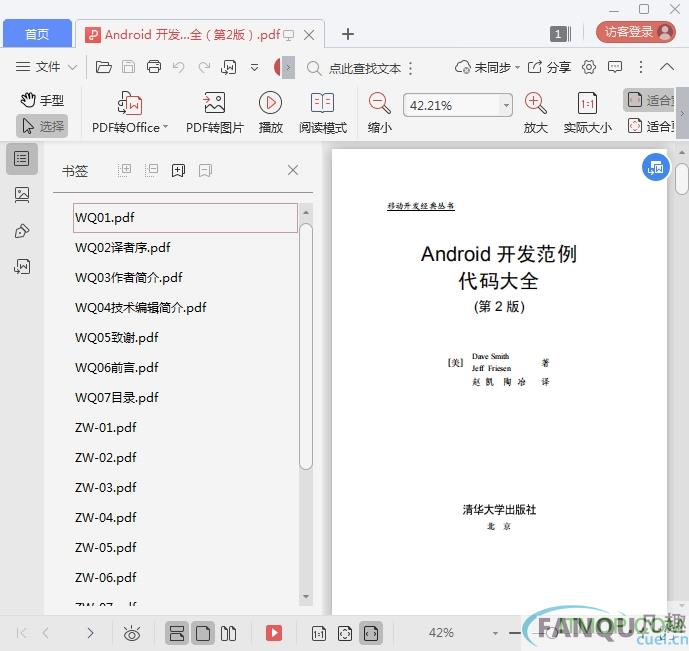This screenshot has height=651, width=689.
Task: Toggle two-page layout
Action: [228, 633]
